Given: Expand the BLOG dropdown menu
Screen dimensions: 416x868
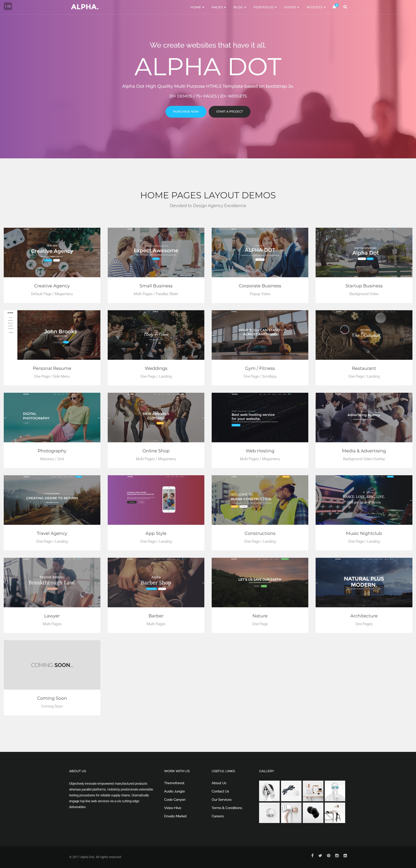Looking at the screenshot, I should point(240,7).
